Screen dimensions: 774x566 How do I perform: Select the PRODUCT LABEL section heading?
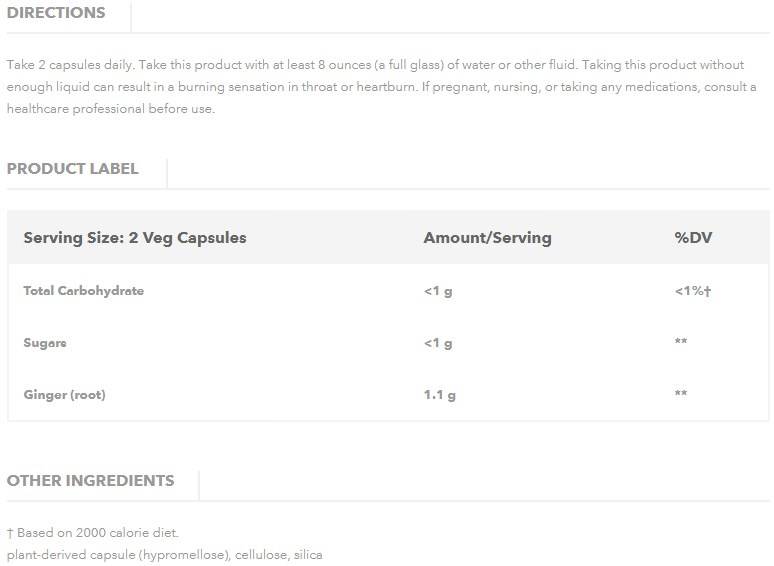click(x=73, y=169)
